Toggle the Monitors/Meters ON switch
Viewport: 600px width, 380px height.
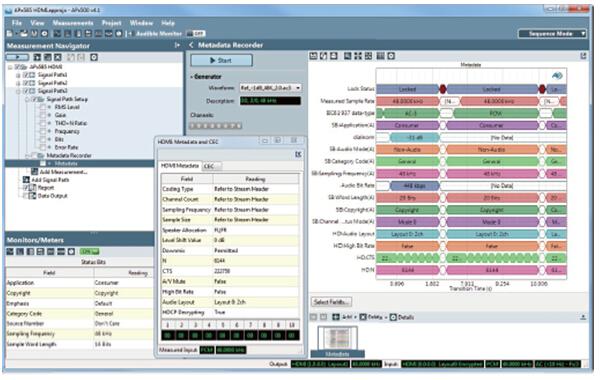pyautogui.click(x=89, y=251)
